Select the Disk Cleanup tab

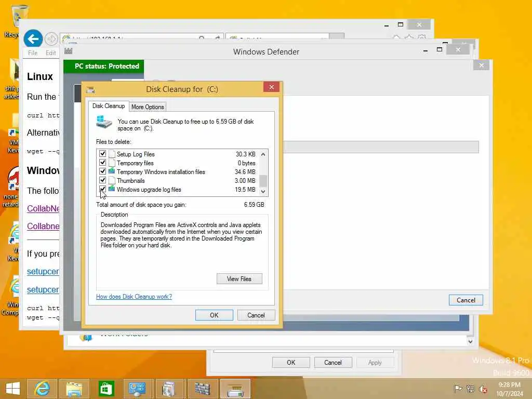click(109, 106)
